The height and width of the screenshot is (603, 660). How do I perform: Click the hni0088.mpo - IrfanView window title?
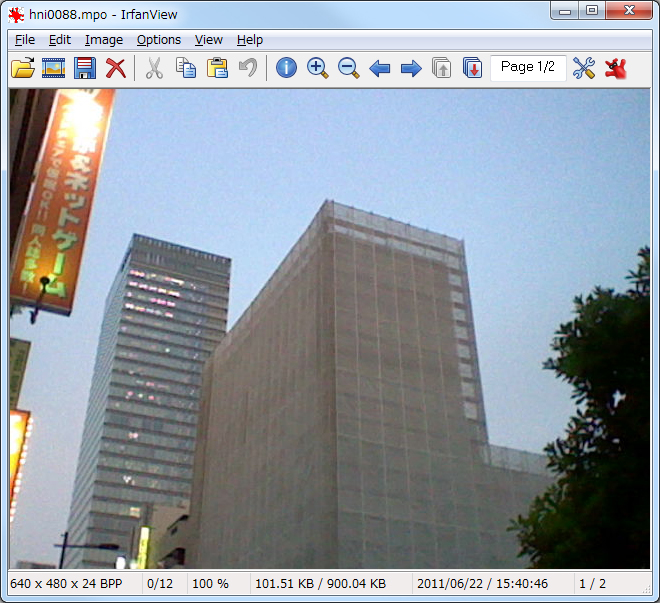click(103, 15)
